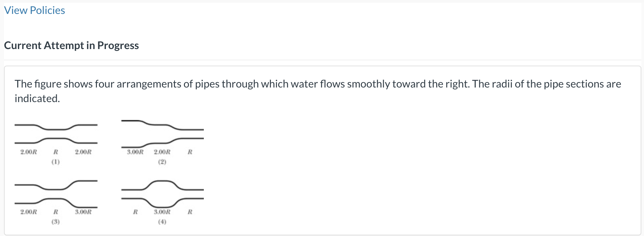The image size is (644, 236).
Task: Click the 3.00R label in arrangement (4)
Action: click(162, 211)
